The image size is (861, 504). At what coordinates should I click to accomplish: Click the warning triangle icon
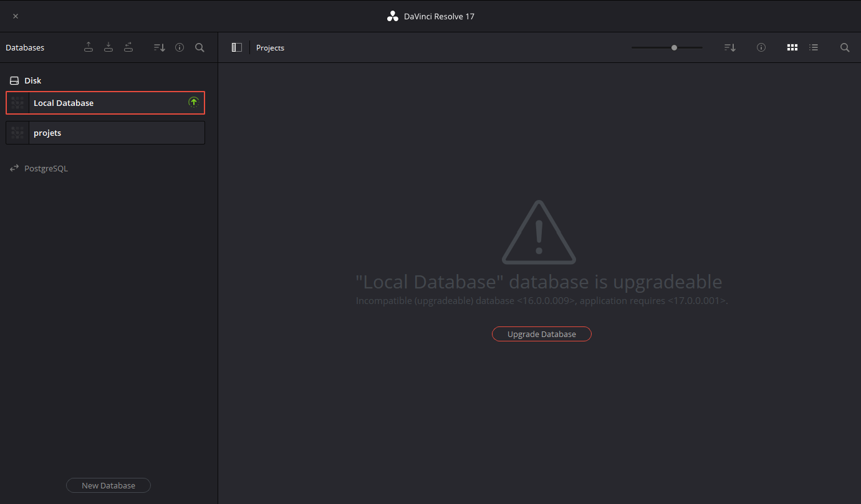click(539, 232)
